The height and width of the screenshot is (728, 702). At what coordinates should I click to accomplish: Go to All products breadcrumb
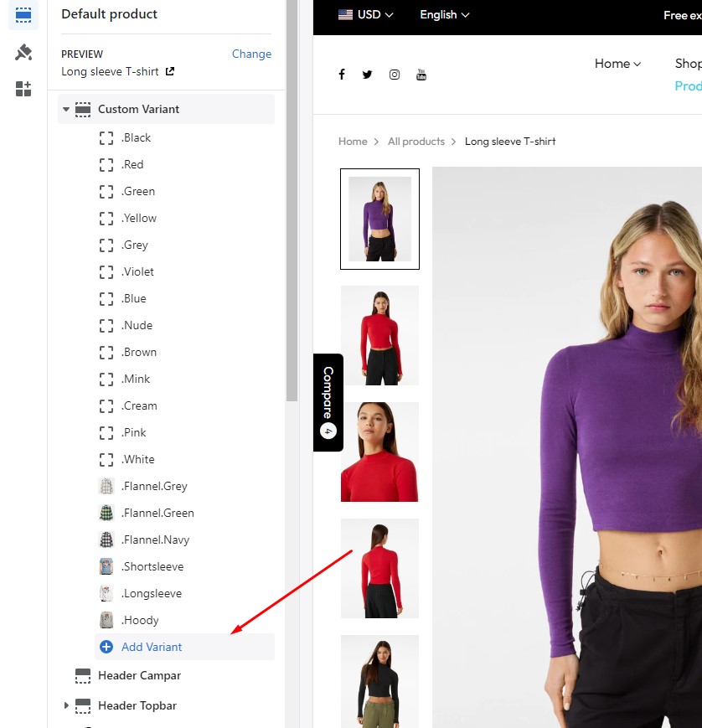tap(416, 142)
